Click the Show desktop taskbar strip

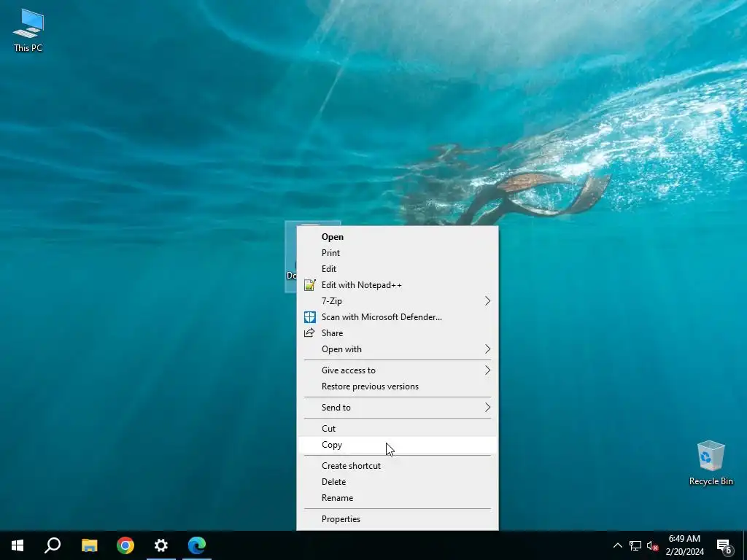(745, 545)
